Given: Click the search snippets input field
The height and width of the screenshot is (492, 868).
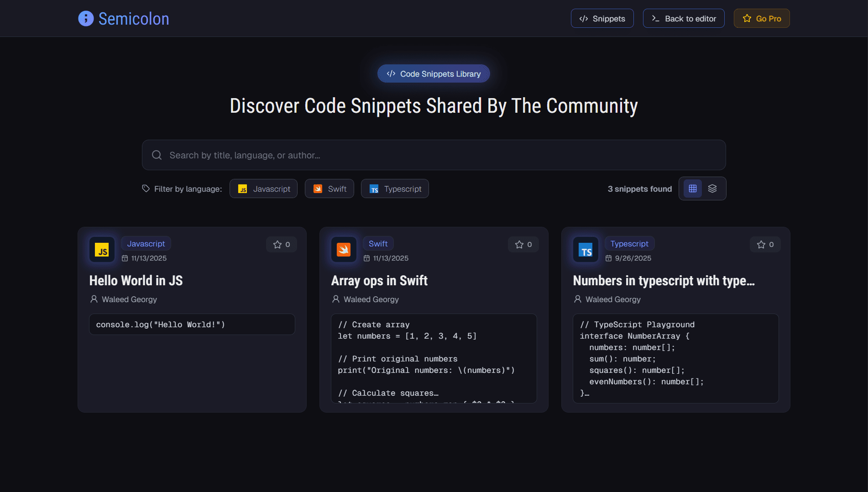Looking at the screenshot, I should [434, 155].
